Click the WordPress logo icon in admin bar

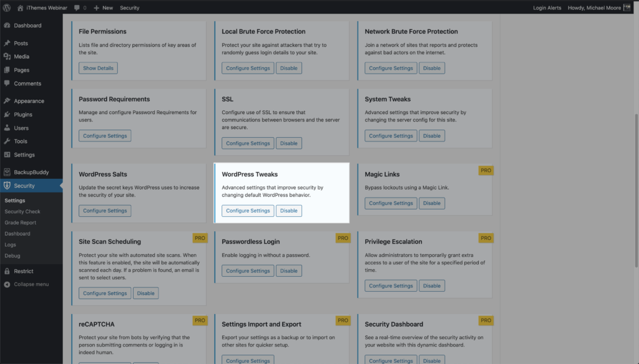pos(6,7)
